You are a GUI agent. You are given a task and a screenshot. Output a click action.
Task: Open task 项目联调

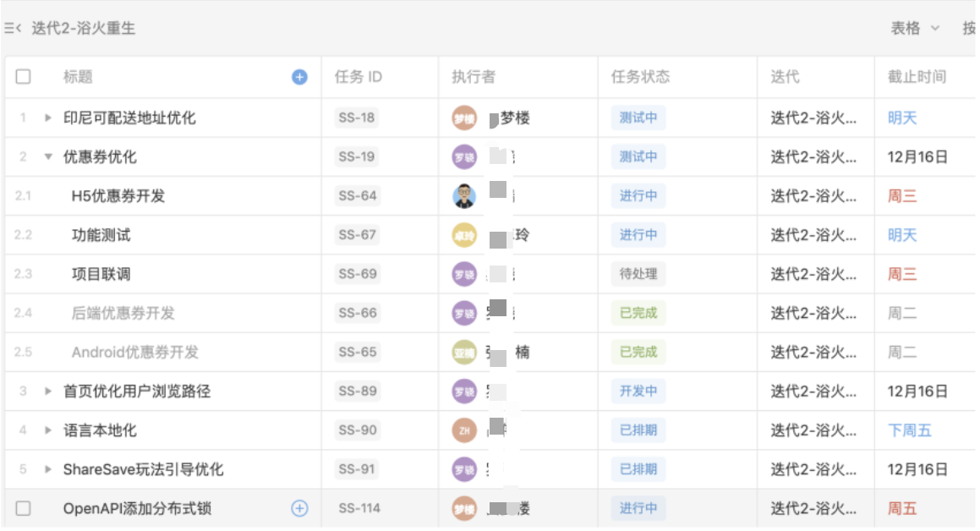pos(101,274)
